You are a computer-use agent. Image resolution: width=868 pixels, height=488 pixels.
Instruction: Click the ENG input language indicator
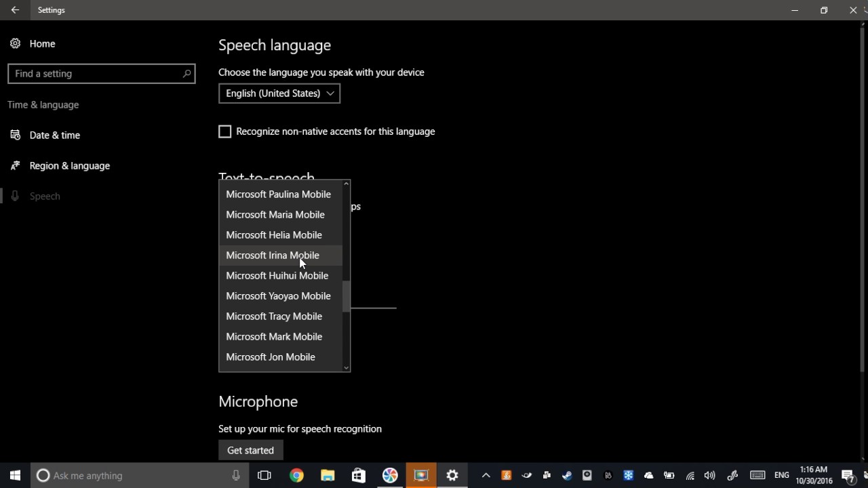click(x=782, y=476)
